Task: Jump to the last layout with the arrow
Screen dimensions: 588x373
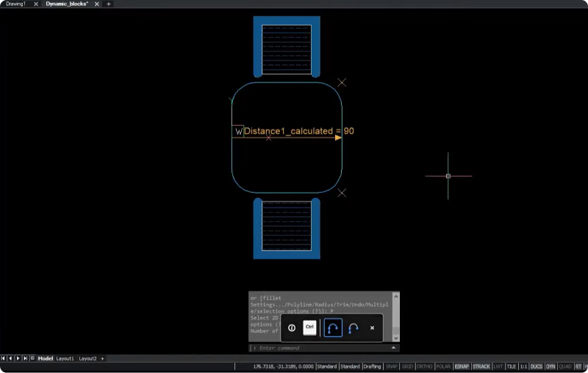Action: (x=24, y=358)
